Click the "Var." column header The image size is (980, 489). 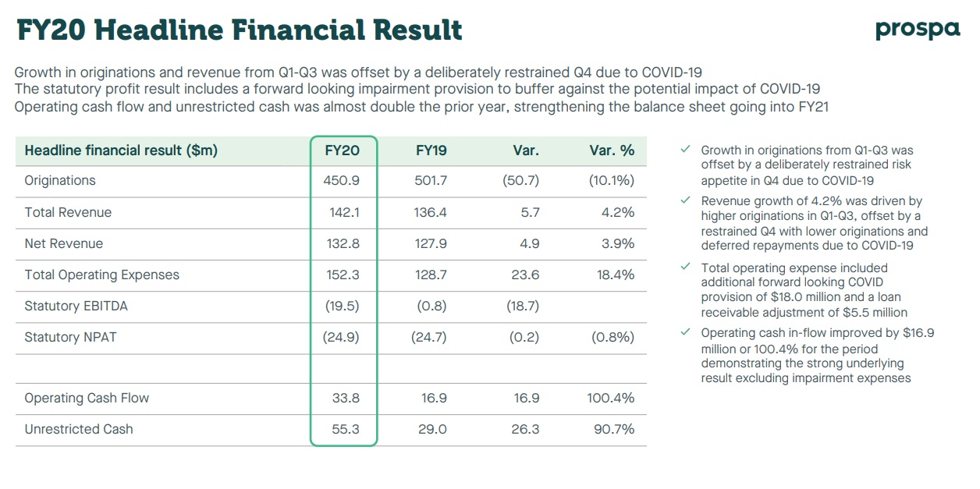pyautogui.click(x=526, y=151)
